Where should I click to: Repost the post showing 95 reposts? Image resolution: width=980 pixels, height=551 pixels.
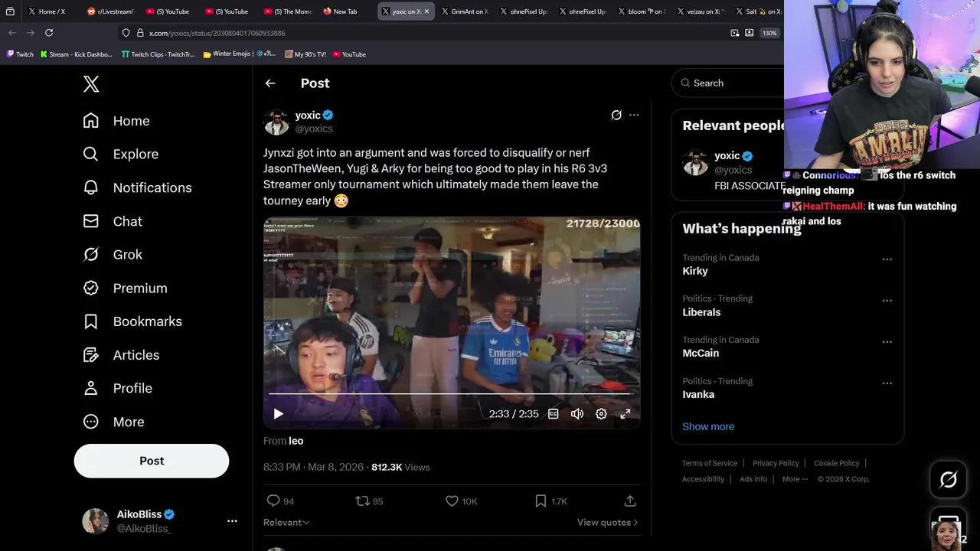click(369, 501)
